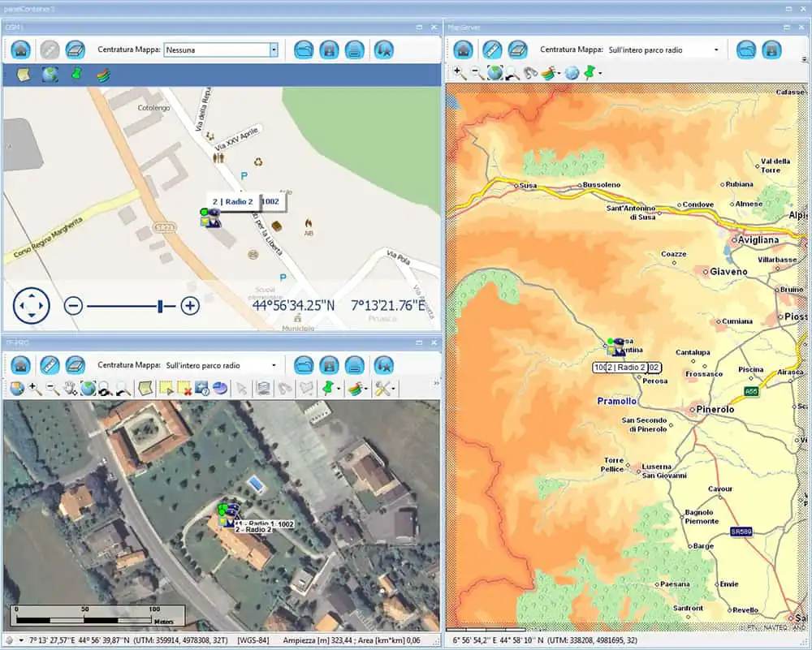
Task: Select the pan hand tool in TF-PRO toolbar
Action: [x=67, y=388]
